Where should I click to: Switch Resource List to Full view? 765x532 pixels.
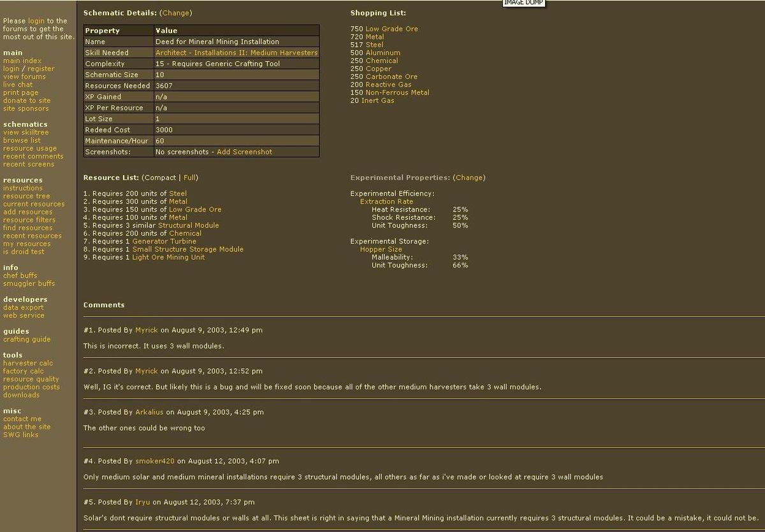(191, 178)
